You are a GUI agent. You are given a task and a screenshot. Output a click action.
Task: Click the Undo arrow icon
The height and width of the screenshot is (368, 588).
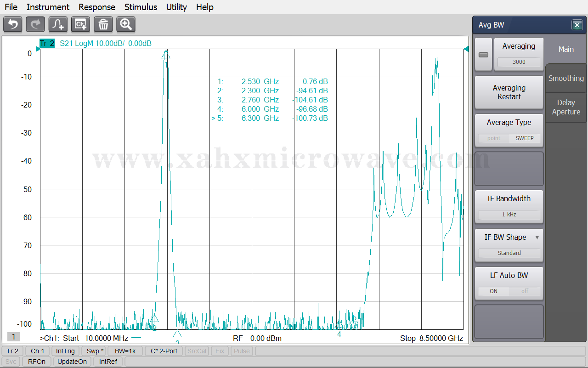point(13,24)
